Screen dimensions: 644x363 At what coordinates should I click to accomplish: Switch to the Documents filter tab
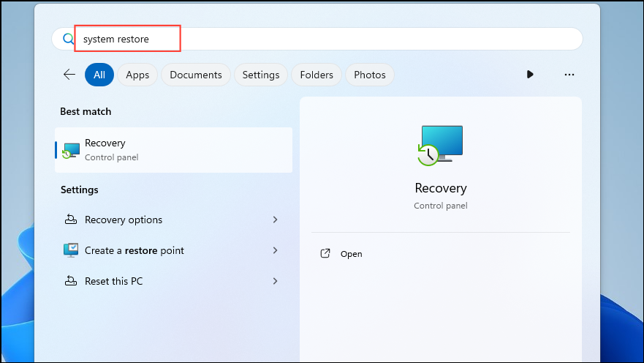click(x=195, y=75)
